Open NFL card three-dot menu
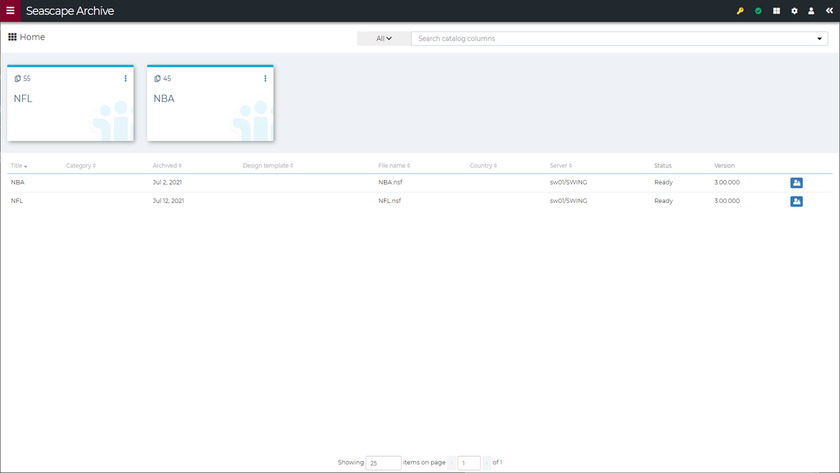Viewport: 840px width, 473px height. click(125, 78)
